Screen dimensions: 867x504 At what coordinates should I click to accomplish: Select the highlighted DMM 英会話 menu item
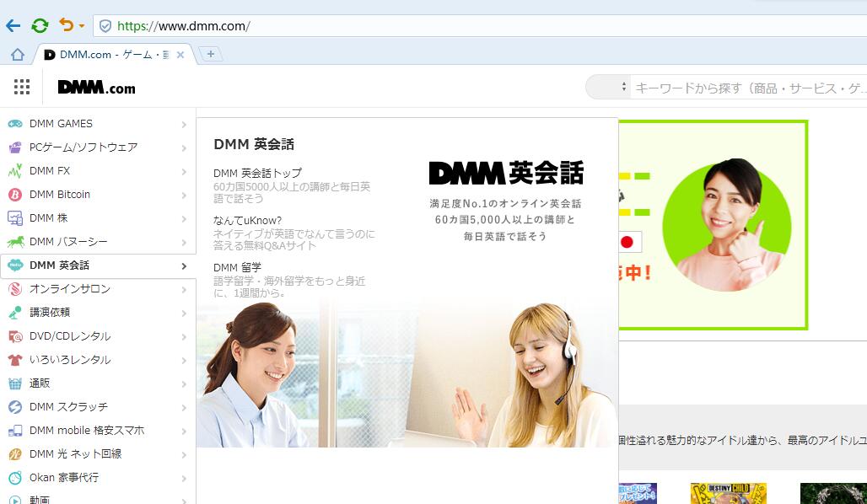click(x=98, y=265)
